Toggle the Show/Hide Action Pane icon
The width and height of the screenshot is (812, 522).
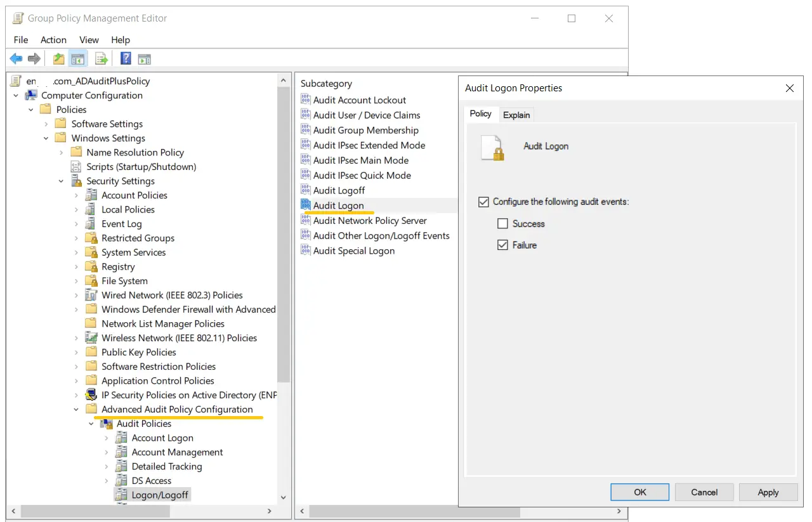[143, 58]
